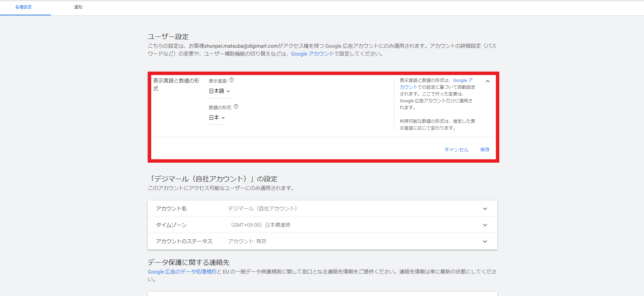644x296 pixels.
Task: Click the ユーザー設定 heading
Action: [168, 36]
